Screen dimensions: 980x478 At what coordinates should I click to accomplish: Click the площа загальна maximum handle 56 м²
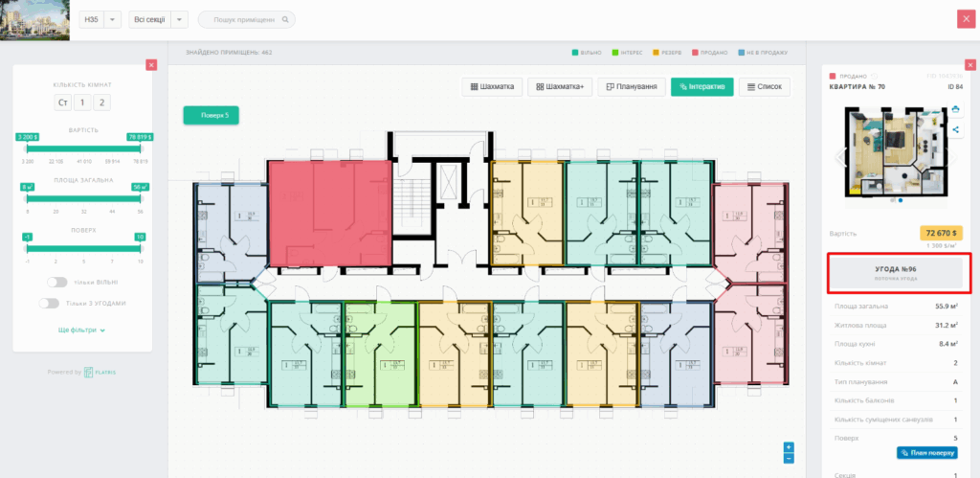140,187
